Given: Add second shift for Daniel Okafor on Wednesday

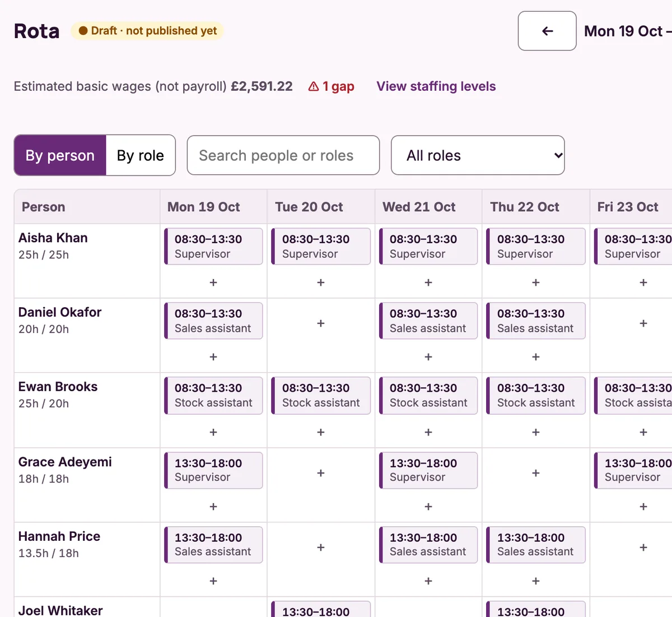Looking at the screenshot, I should (x=428, y=357).
